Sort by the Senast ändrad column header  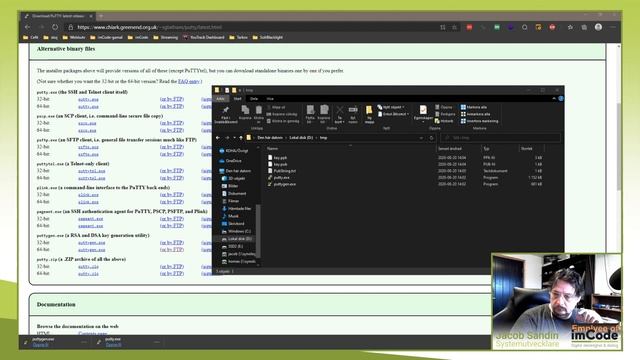[x=449, y=149]
